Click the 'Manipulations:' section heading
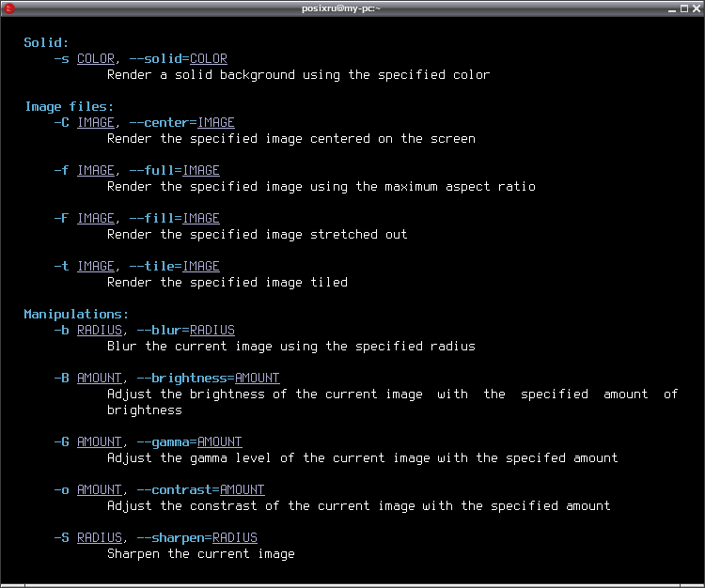The image size is (705, 588). tap(76, 315)
